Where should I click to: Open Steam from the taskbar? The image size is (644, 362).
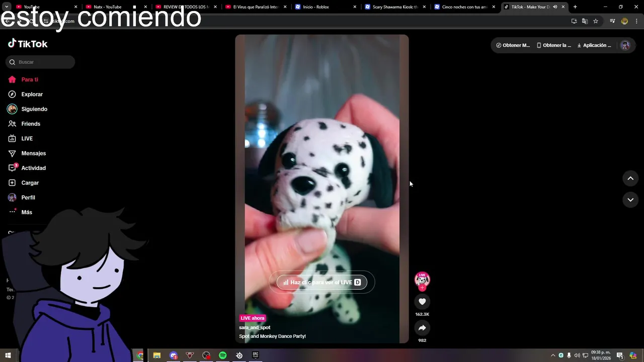pyautogui.click(x=239, y=355)
